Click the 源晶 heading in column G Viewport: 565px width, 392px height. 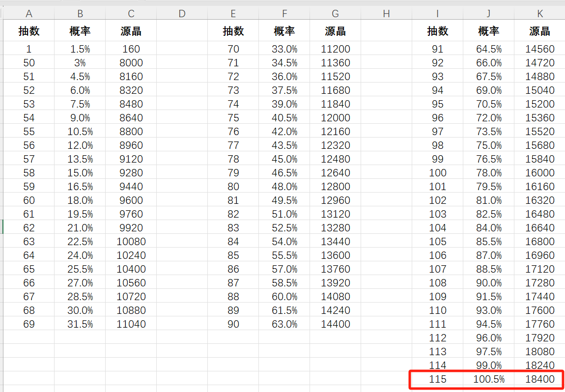coord(336,30)
